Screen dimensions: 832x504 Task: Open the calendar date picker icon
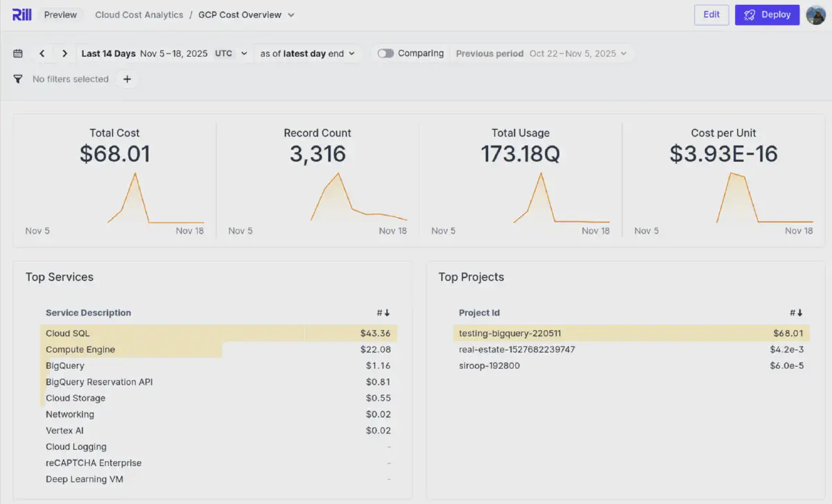tap(18, 53)
